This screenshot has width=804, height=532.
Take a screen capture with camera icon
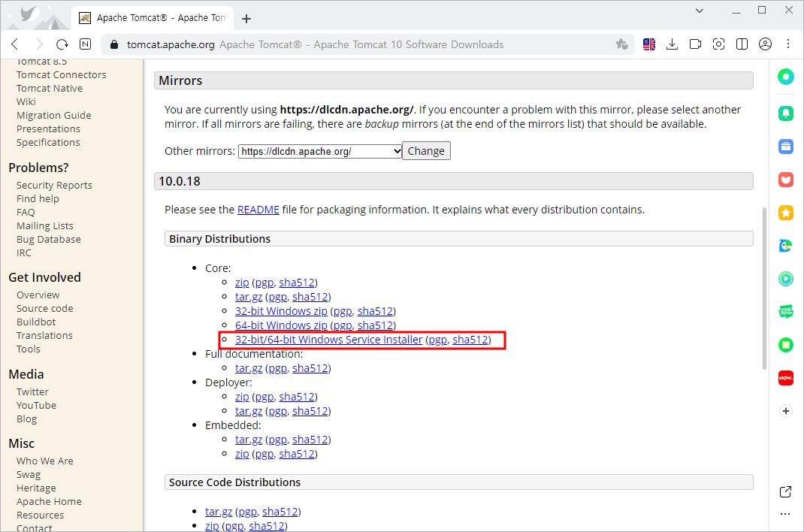[719, 44]
